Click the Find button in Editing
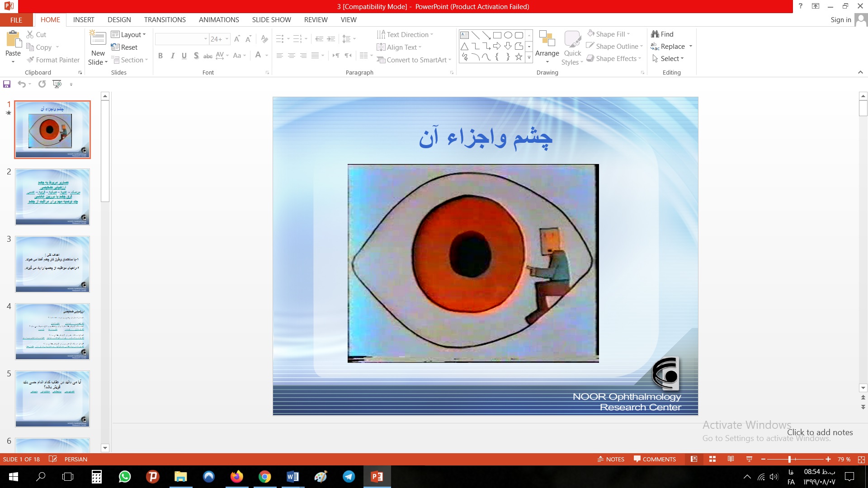The image size is (868, 488). coord(662,34)
